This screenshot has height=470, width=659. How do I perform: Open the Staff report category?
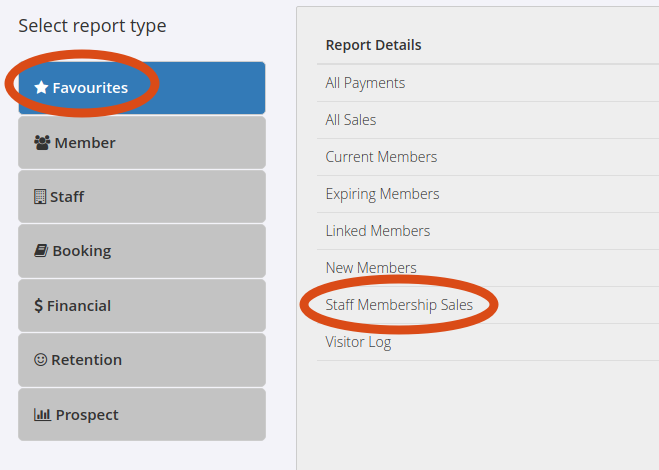pos(142,196)
